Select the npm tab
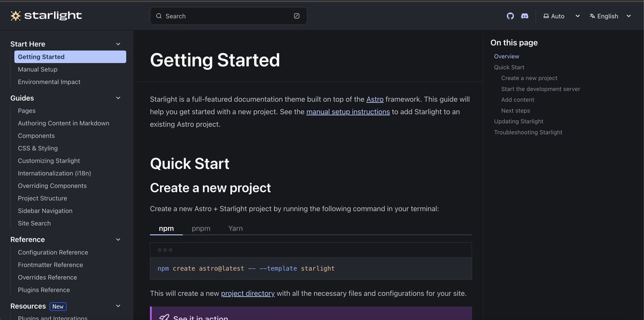The image size is (644, 320). [x=166, y=228]
